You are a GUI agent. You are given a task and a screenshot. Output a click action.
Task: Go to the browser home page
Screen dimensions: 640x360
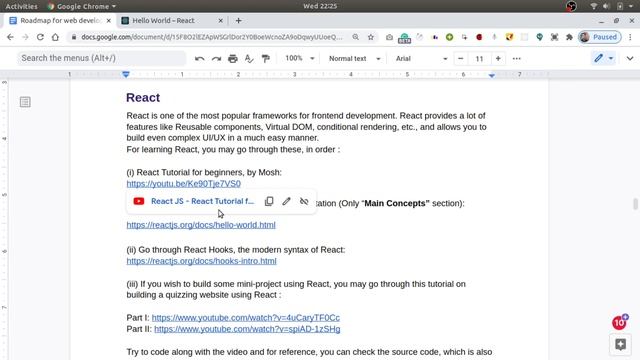55,37
